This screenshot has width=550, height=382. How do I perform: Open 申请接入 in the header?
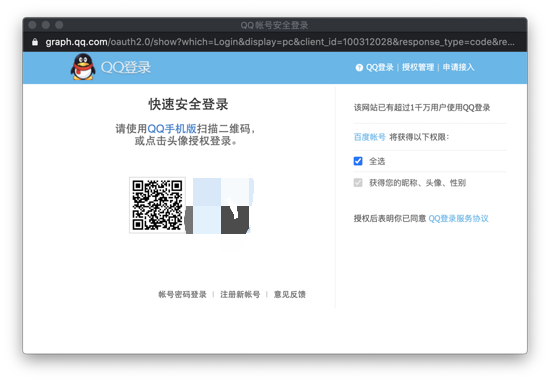pyautogui.click(x=458, y=67)
